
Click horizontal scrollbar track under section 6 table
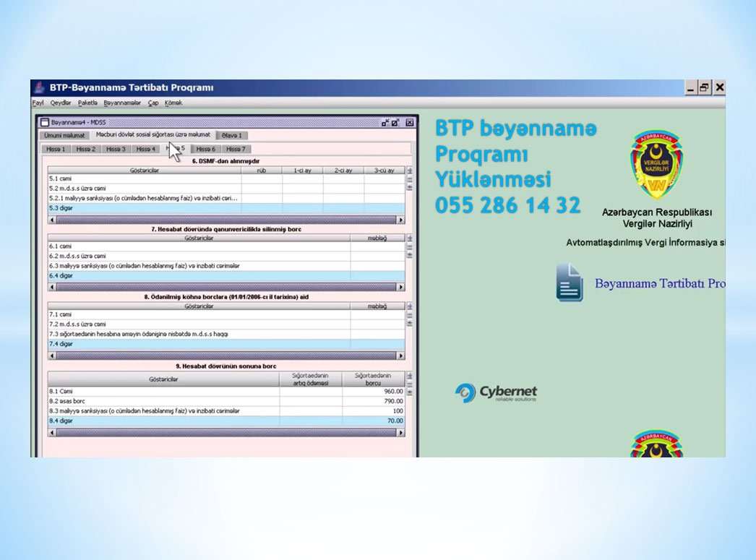226,220
